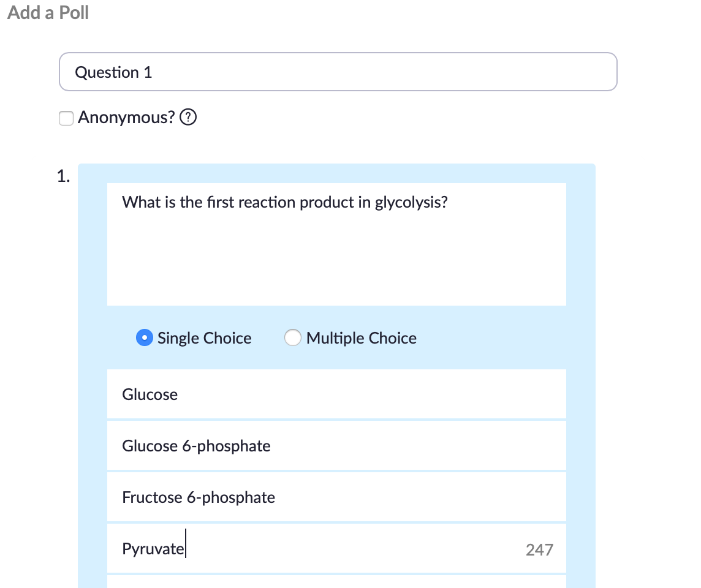
Task: Click the 247 remaining characters counter
Action: (539, 550)
